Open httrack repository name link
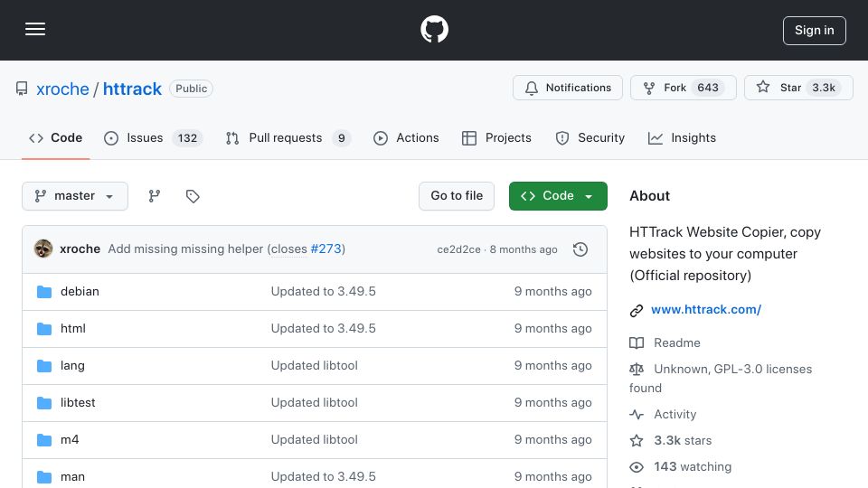Screen dimensions: 868x488 point(132,89)
